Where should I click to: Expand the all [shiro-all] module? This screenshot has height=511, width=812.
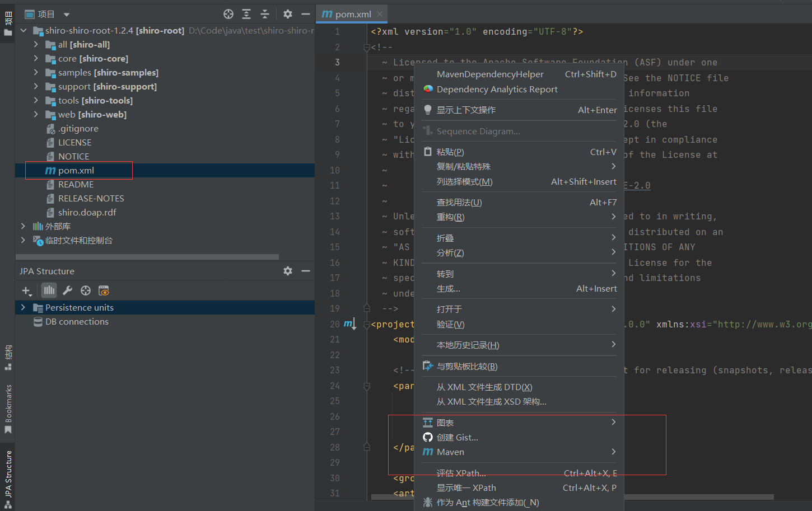36,44
